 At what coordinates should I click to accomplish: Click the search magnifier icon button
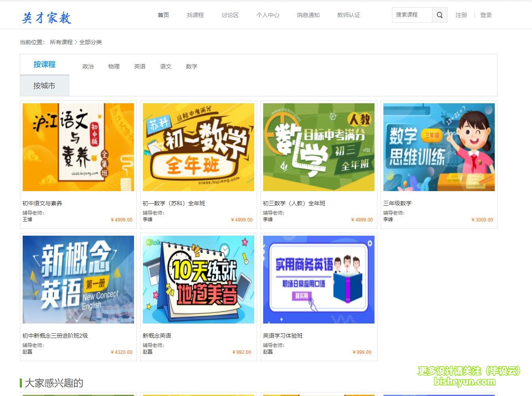coord(439,15)
